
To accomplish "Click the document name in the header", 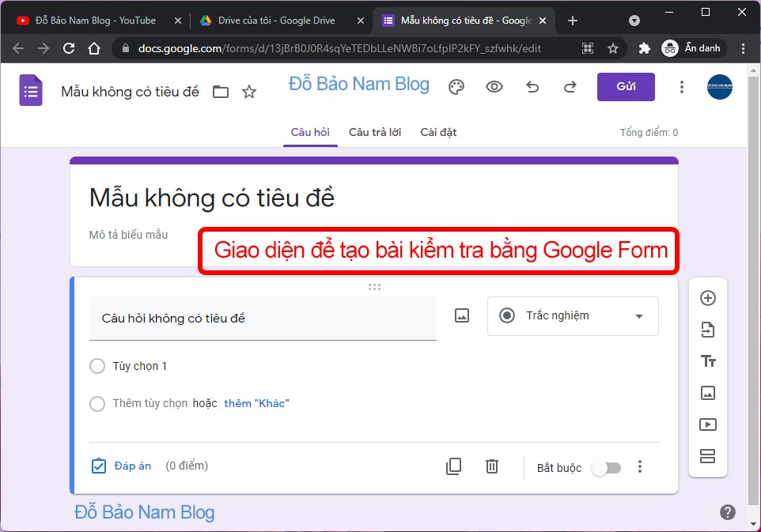I will (130, 92).
